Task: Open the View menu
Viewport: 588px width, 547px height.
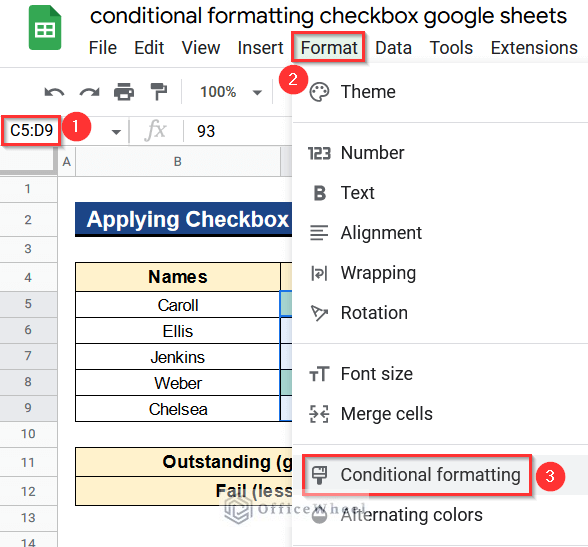Action: click(201, 48)
